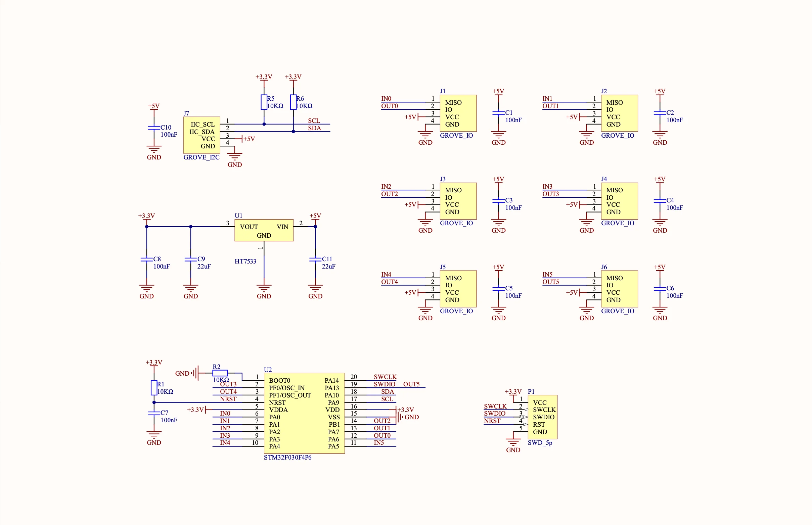The image size is (812, 525).
Task: Select capacitor C5 symbol
Action: click(x=498, y=289)
